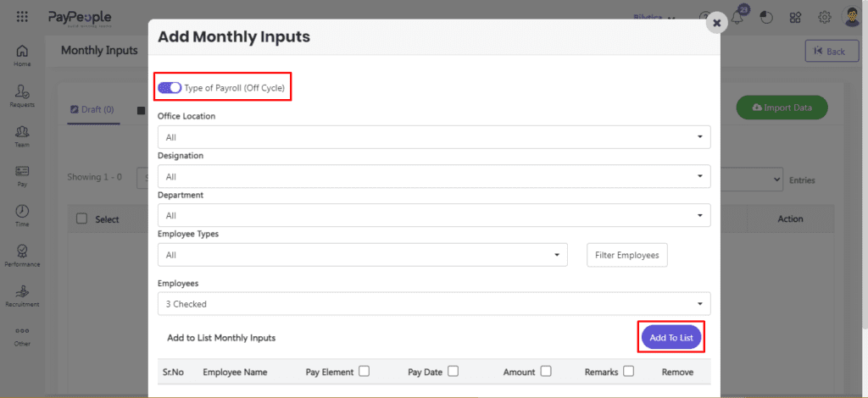Open the Home icon in sidebar

coord(22,53)
